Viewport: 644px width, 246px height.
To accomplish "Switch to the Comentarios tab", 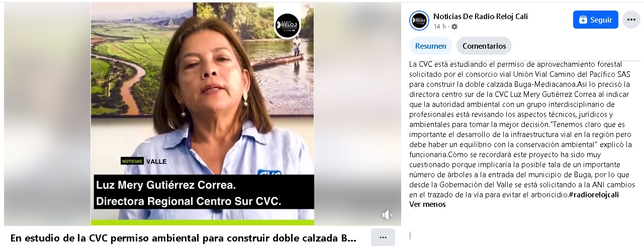I will [484, 46].
